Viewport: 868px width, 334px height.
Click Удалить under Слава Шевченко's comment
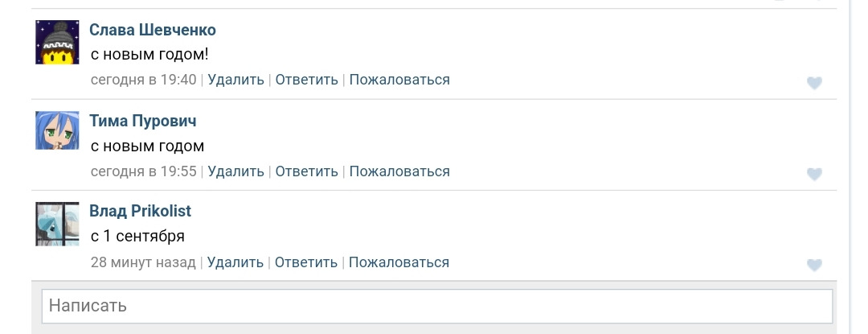click(x=236, y=80)
